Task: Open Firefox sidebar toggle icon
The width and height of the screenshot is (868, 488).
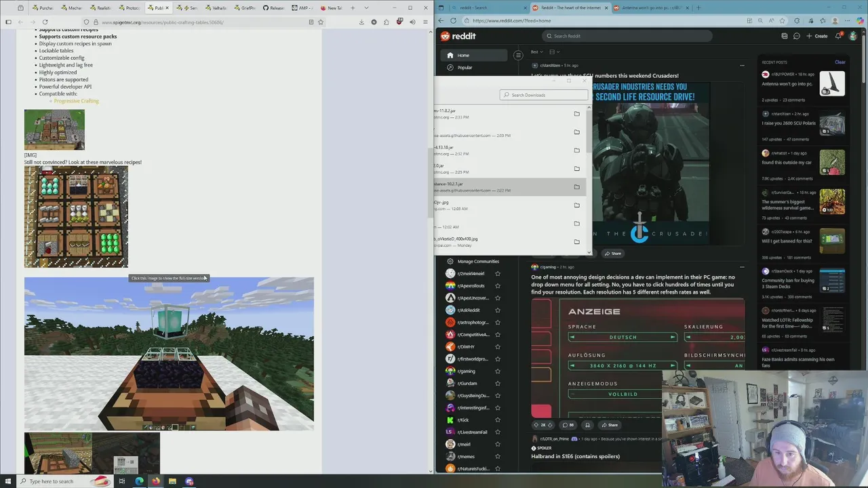Action: pyautogui.click(x=8, y=22)
